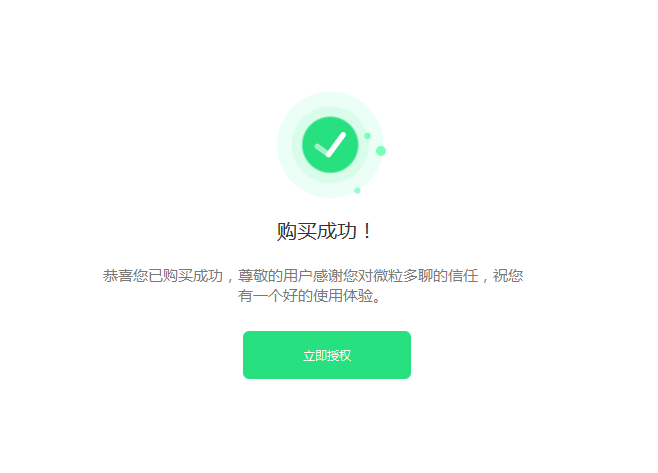The height and width of the screenshot is (473, 658).
Task: Click the 购买 characters in the heading
Action: pyautogui.click(x=296, y=231)
